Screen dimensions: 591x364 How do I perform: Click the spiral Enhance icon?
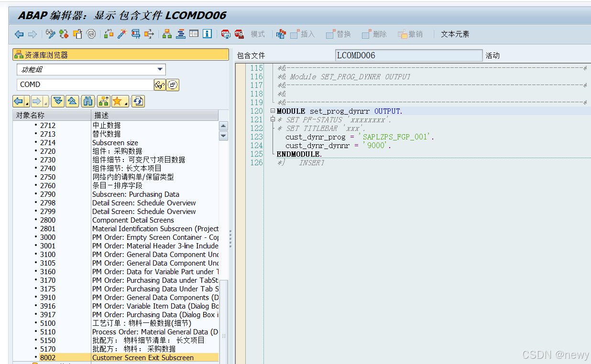[91, 34]
